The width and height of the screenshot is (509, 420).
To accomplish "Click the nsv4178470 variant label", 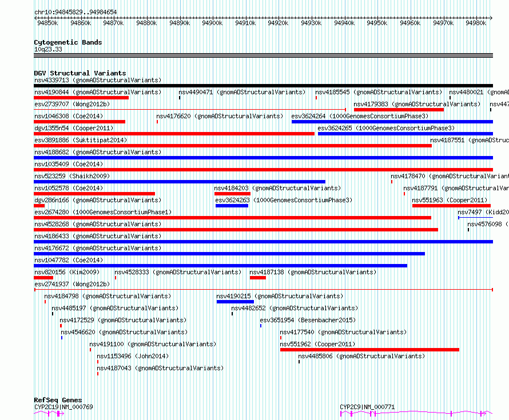I will pos(450,176).
